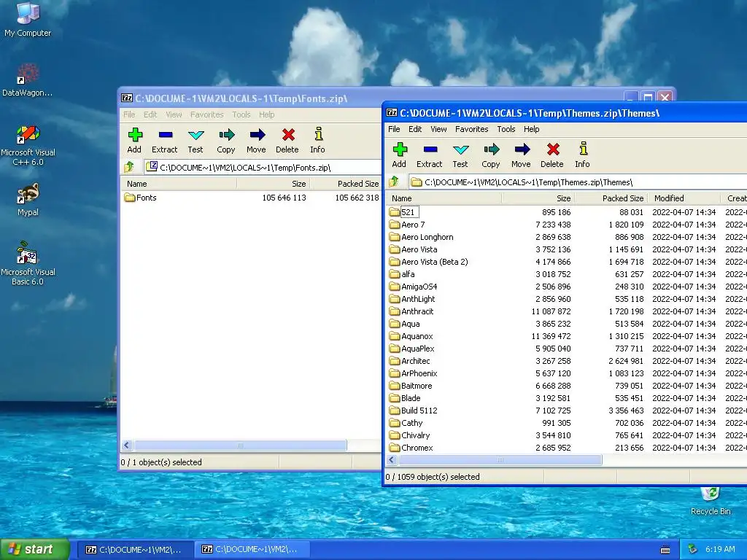The width and height of the screenshot is (747, 560).
Task: Sort by Name column in Themes.zip
Action: [444, 198]
